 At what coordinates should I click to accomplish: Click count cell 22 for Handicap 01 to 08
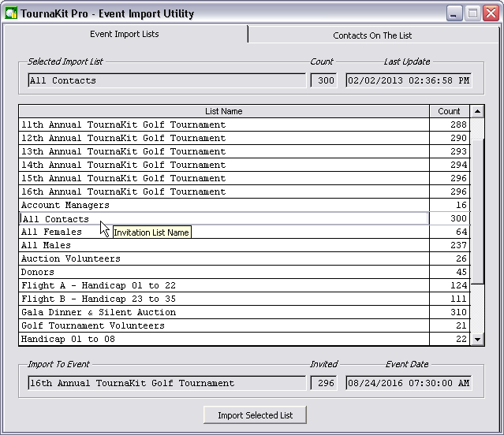450,339
